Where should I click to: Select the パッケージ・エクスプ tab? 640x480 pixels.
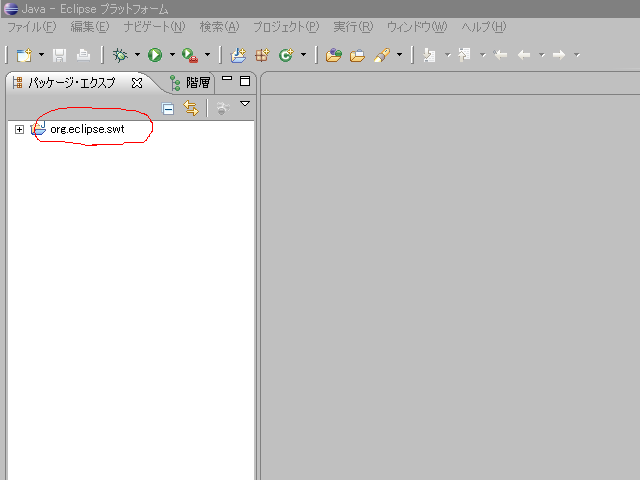click(x=71, y=83)
